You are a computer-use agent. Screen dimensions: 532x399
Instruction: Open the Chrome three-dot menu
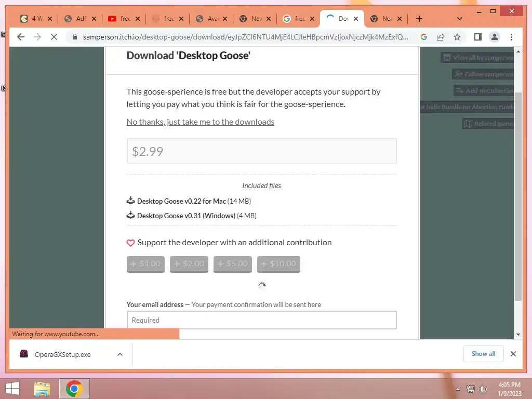[x=511, y=37]
